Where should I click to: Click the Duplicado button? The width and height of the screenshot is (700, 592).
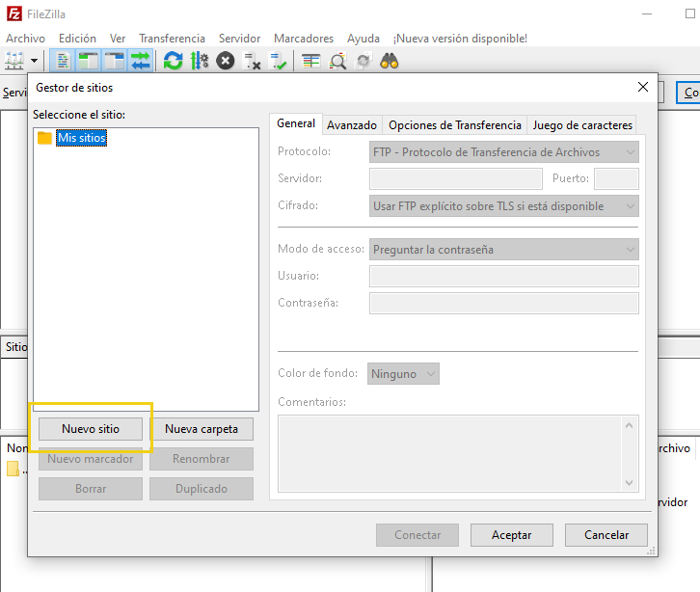pos(202,489)
